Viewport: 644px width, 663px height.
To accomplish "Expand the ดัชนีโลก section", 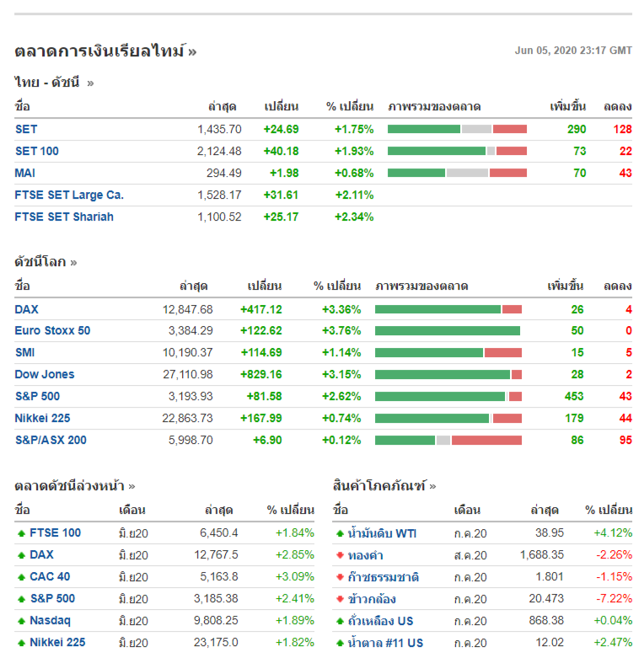I will tap(46, 262).
